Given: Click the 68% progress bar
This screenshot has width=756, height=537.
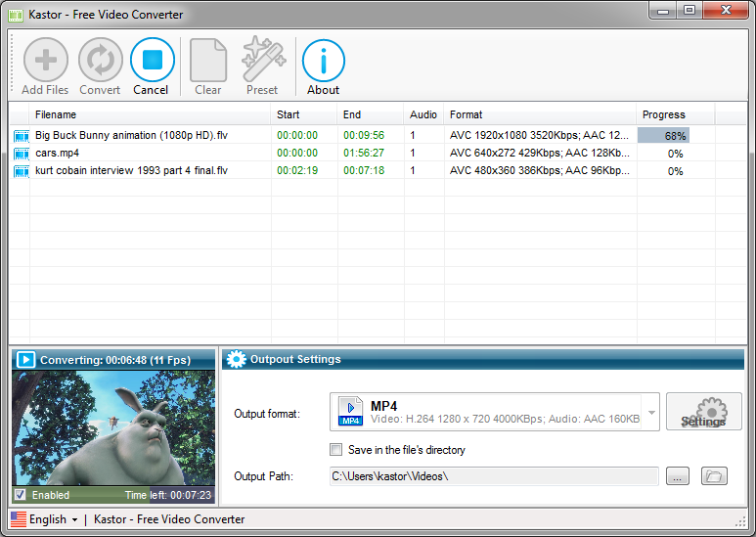Looking at the screenshot, I should point(663,135).
